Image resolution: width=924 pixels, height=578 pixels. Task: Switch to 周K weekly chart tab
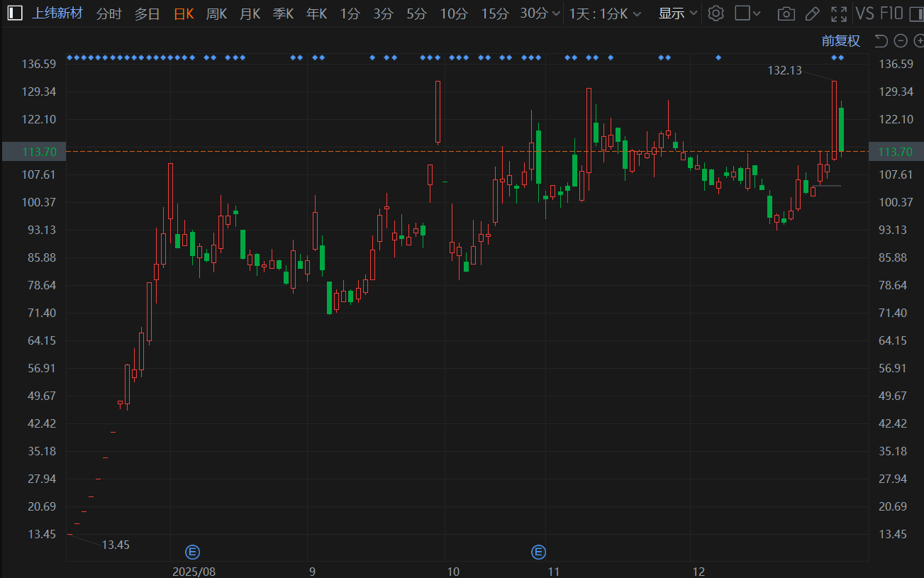point(216,13)
